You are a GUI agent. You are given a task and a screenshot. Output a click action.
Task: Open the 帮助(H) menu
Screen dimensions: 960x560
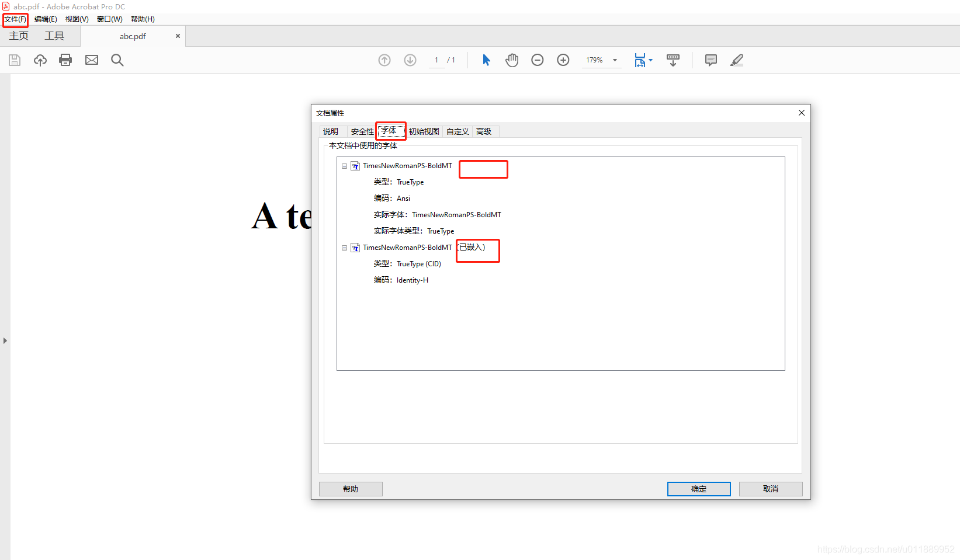(x=143, y=19)
